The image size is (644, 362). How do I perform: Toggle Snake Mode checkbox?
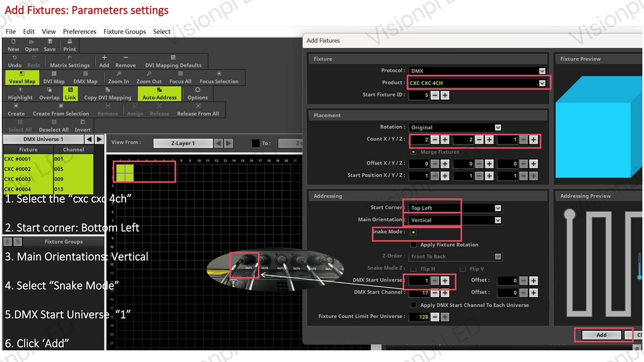coord(414,232)
